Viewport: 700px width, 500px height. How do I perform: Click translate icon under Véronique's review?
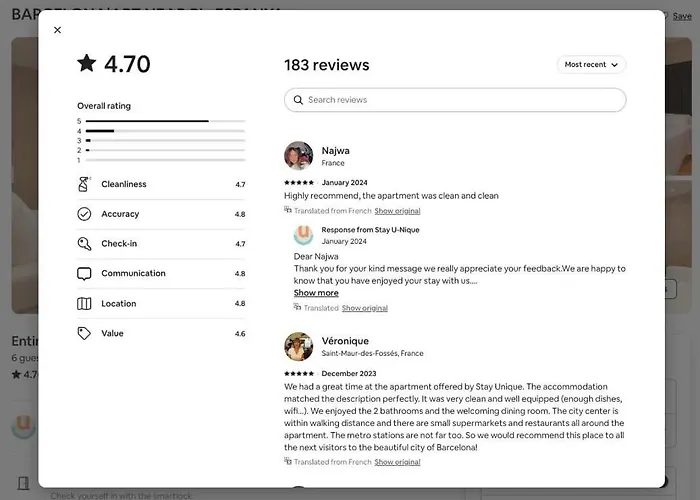(x=288, y=461)
